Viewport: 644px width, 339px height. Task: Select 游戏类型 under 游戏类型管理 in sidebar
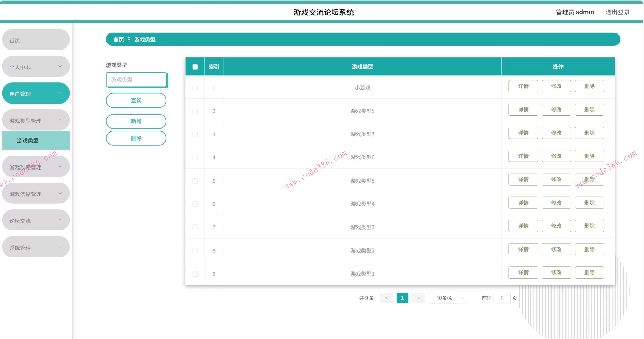[x=36, y=140]
